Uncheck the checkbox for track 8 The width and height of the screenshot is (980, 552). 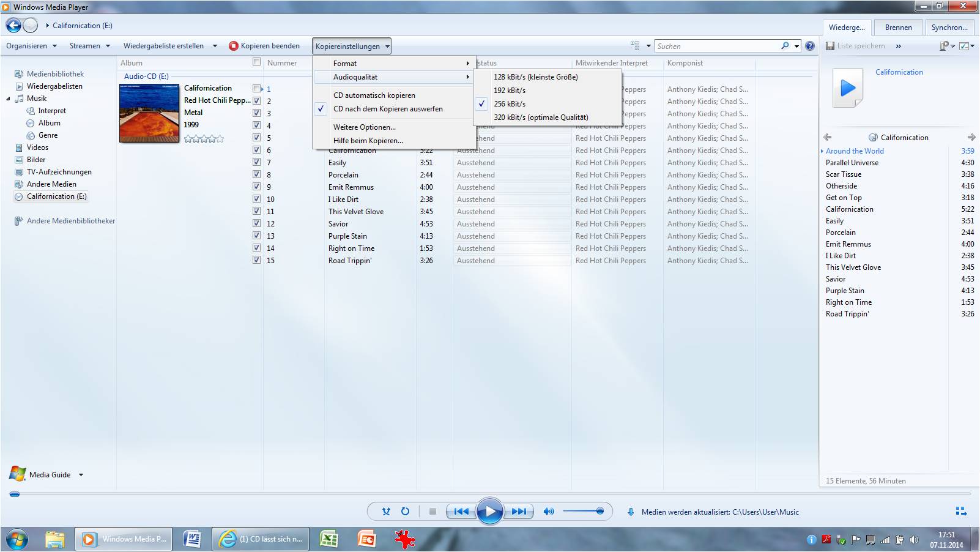(x=256, y=174)
